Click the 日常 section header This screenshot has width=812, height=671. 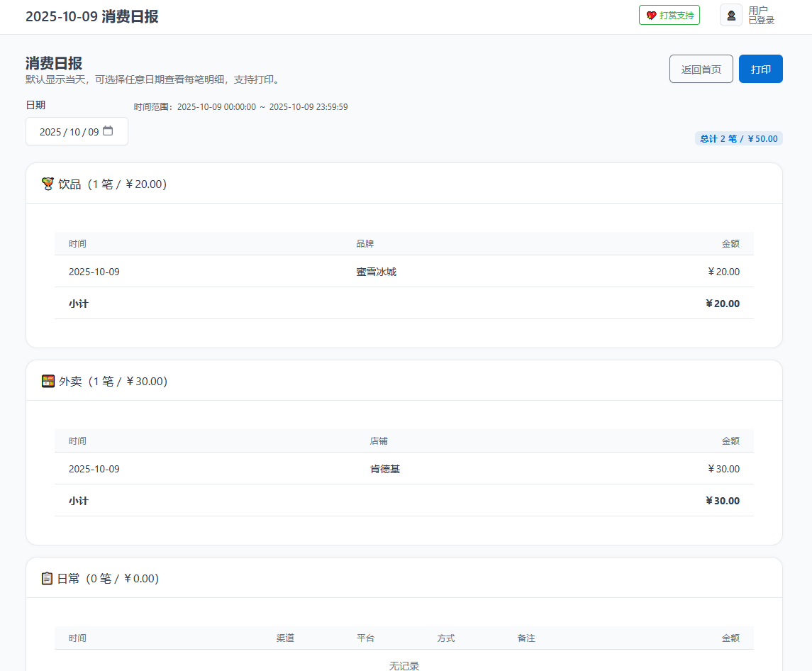click(108, 579)
